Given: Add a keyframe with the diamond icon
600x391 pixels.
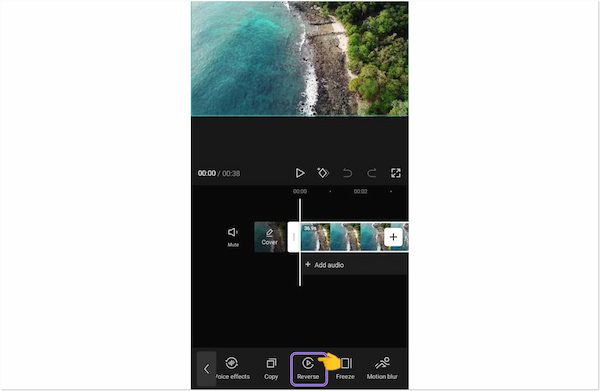Looking at the screenshot, I should click(x=323, y=173).
